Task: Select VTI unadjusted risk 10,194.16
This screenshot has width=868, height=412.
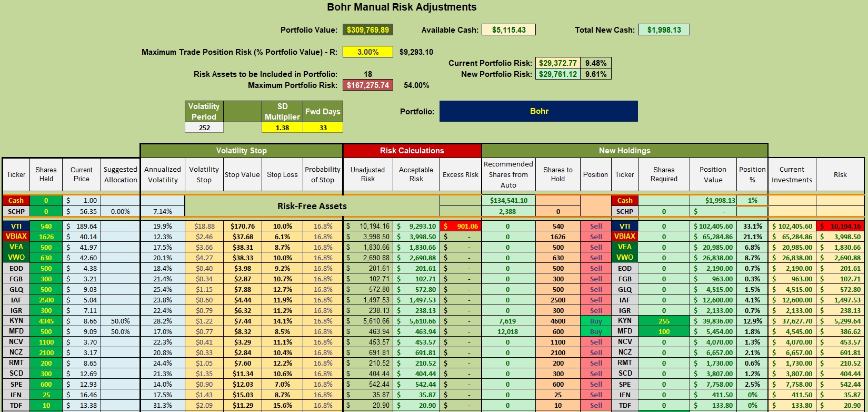Action: [368, 226]
